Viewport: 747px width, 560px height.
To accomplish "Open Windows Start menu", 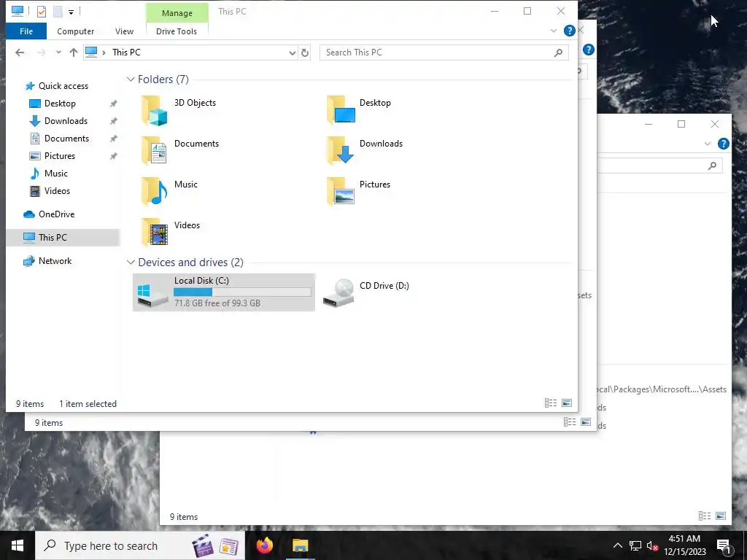I will pyautogui.click(x=18, y=545).
